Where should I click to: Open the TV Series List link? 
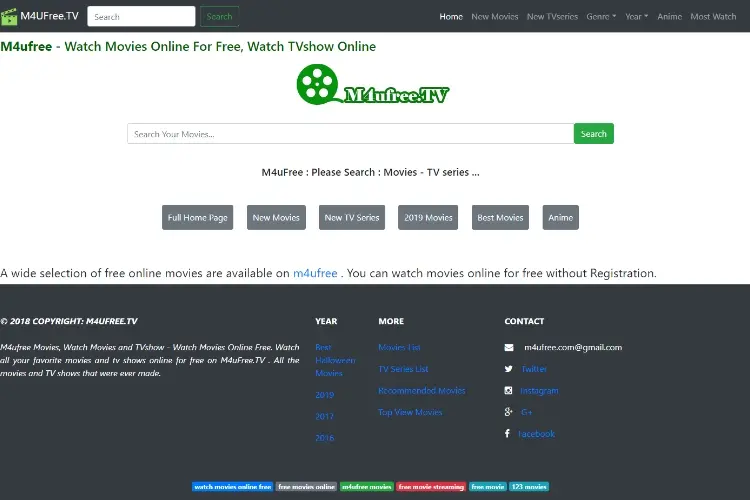(403, 369)
